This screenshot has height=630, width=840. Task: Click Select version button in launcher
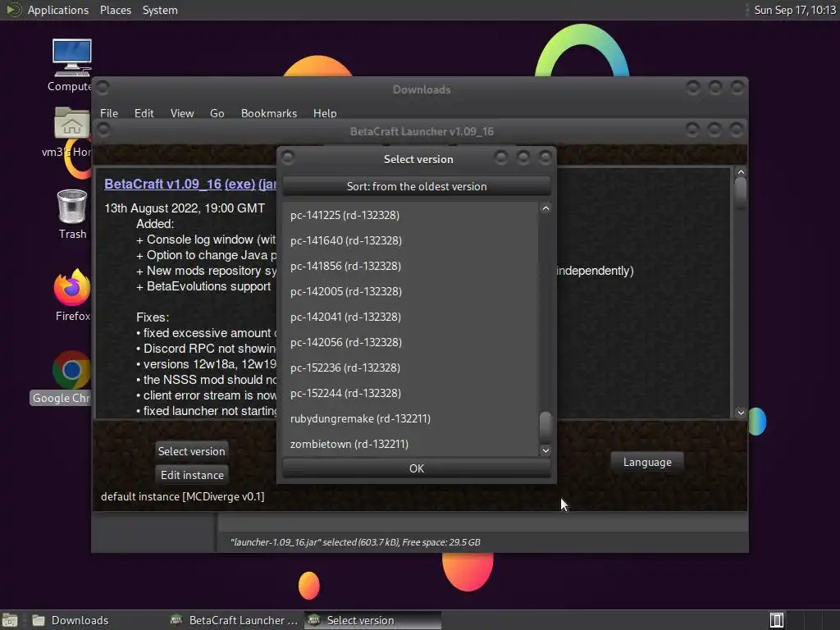click(x=191, y=451)
